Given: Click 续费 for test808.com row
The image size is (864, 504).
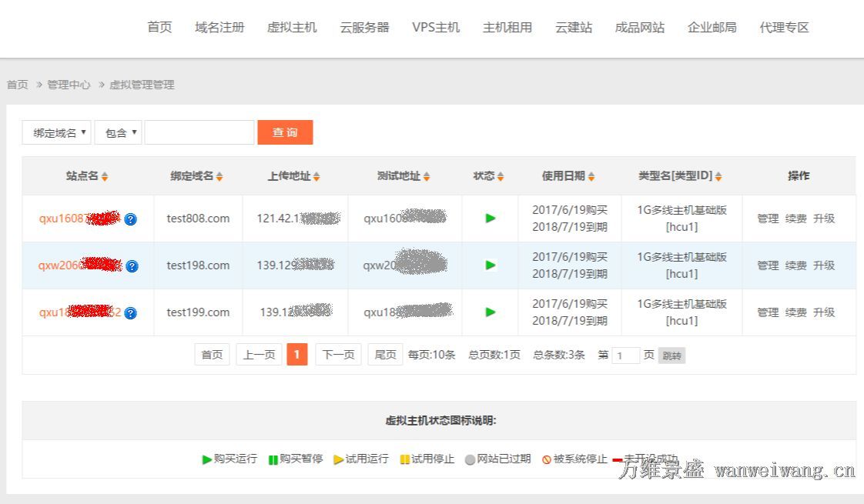Looking at the screenshot, I should 795,218.
